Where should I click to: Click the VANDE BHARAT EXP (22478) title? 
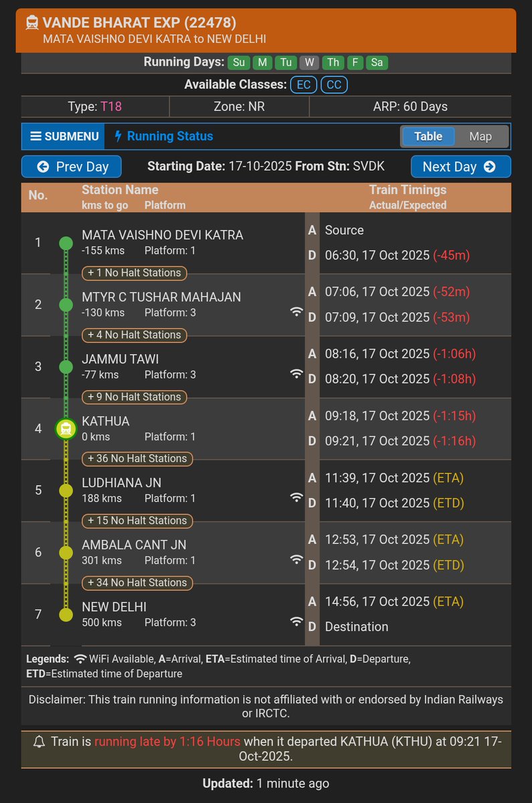click(139, 23)
